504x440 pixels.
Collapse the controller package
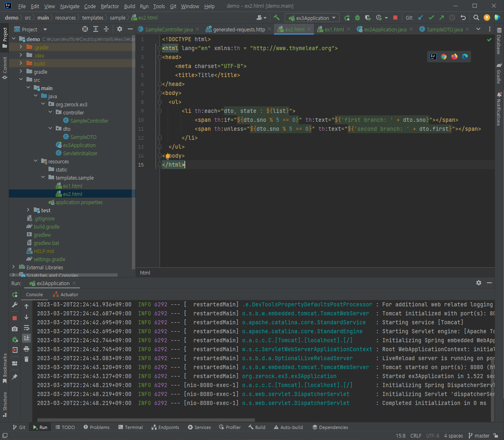tap(50, 112)
